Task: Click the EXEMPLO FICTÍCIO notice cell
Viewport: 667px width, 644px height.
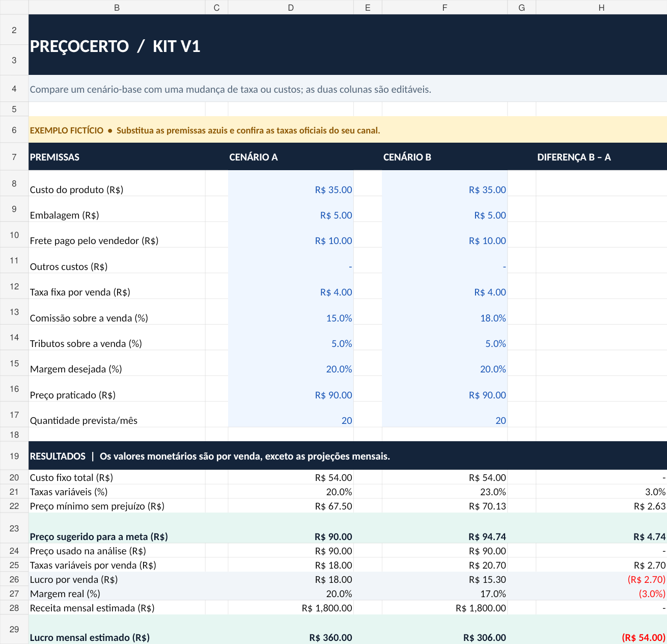Action: 348,129
